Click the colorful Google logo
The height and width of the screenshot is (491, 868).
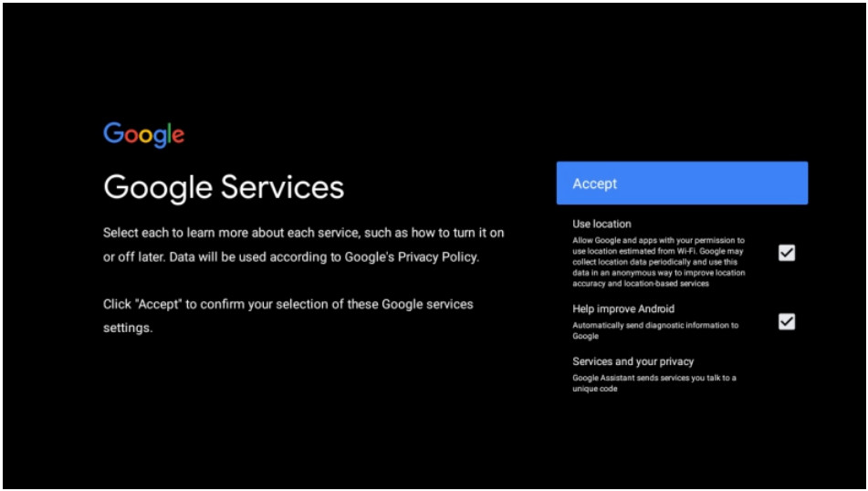pos(144,134)
